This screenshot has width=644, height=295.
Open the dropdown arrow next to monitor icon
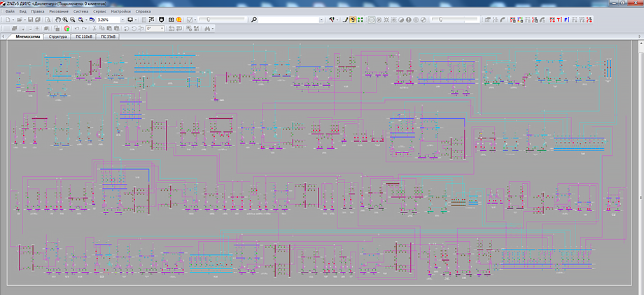136,20
